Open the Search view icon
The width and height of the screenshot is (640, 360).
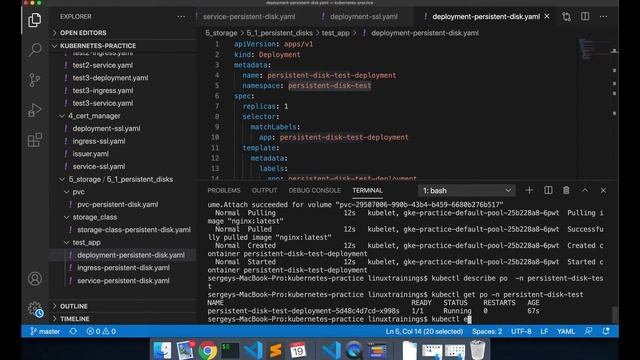pyautogui.click(x=35, y=50)
